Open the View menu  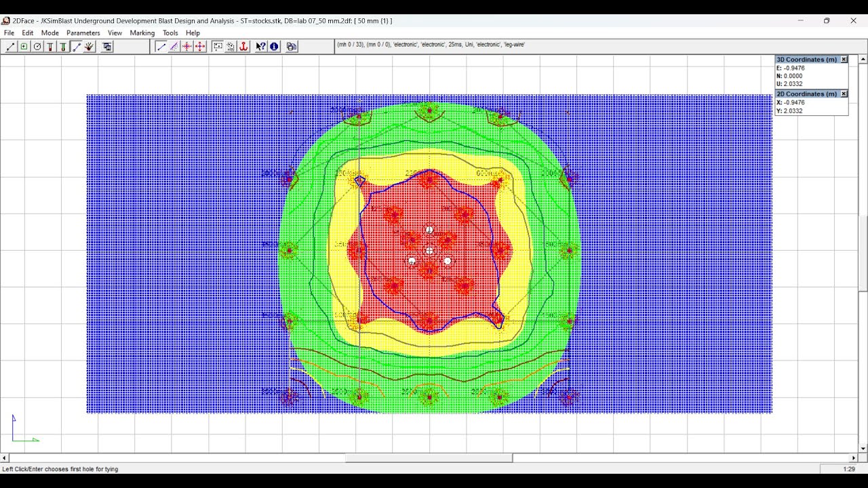[115, 33]
